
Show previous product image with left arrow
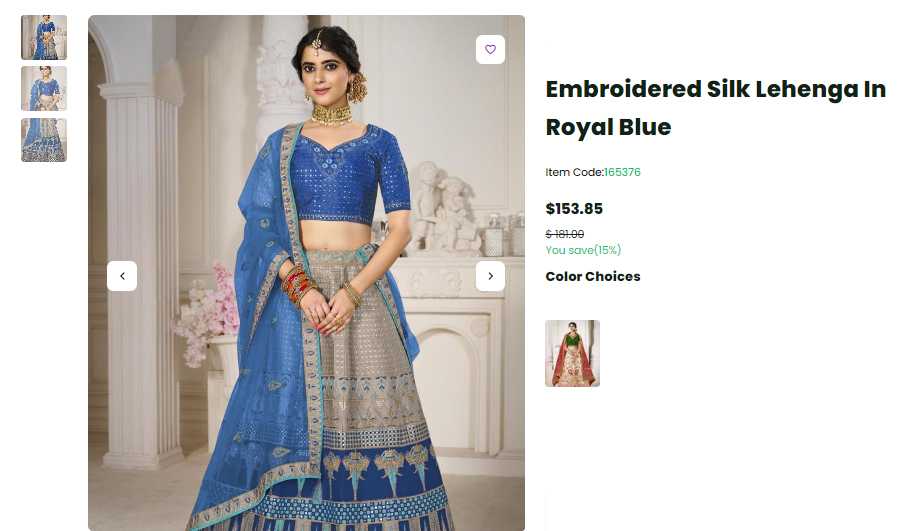coord(122,276)
